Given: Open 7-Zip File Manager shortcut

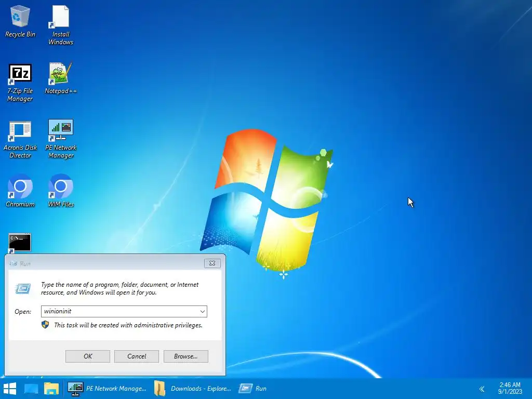Looking at the screenshot, I should click(20, 83).
